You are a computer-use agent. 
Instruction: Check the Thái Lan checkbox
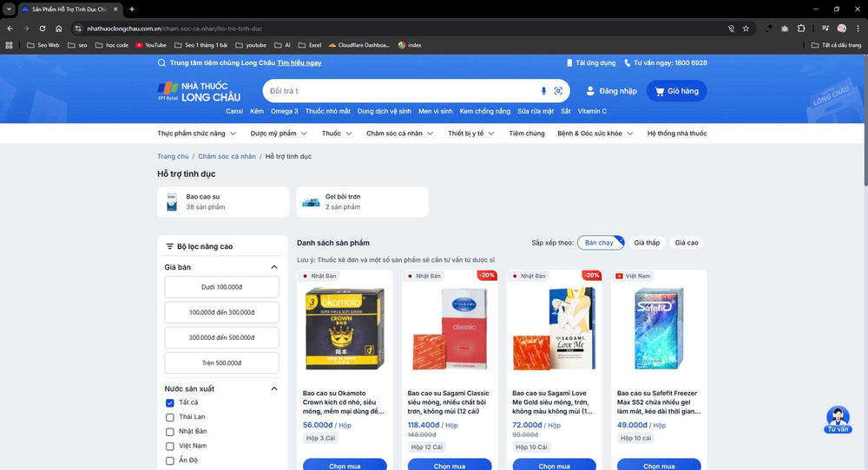(x=170, y=417)
